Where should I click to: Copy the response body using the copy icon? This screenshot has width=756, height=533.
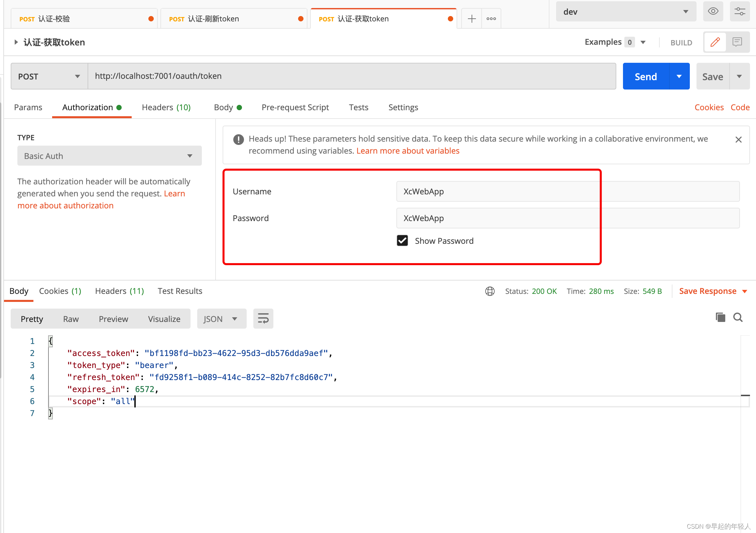721,317
